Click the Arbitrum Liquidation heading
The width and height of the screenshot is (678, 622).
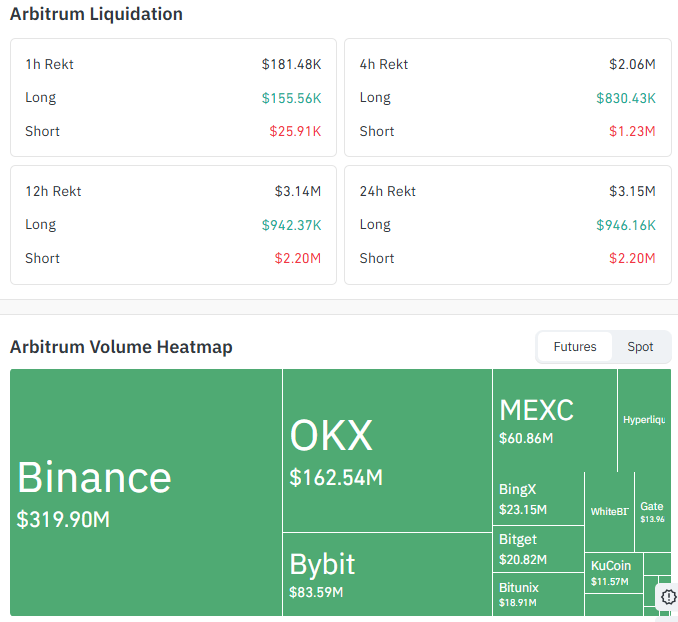96,14
